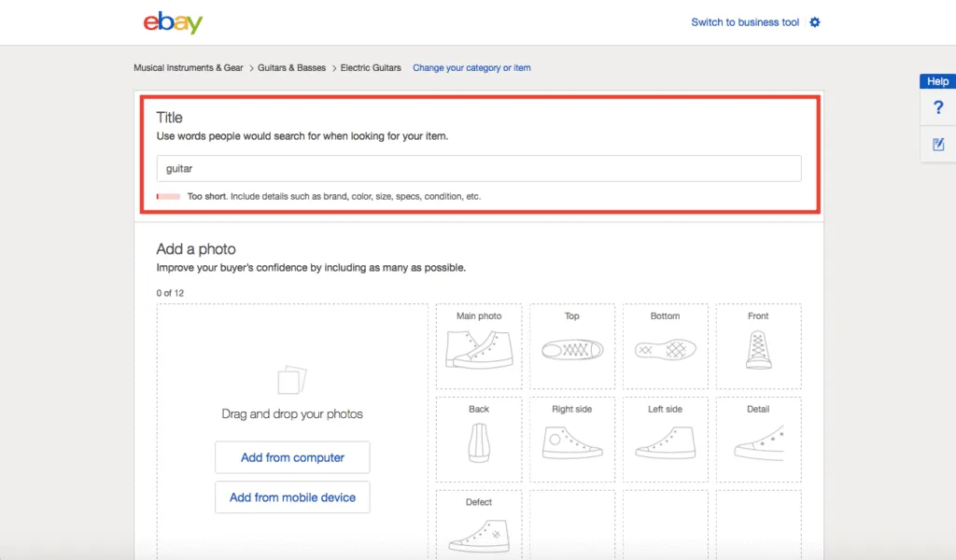Click the eBay logo
Screen dimensions: 956x560
173,22
